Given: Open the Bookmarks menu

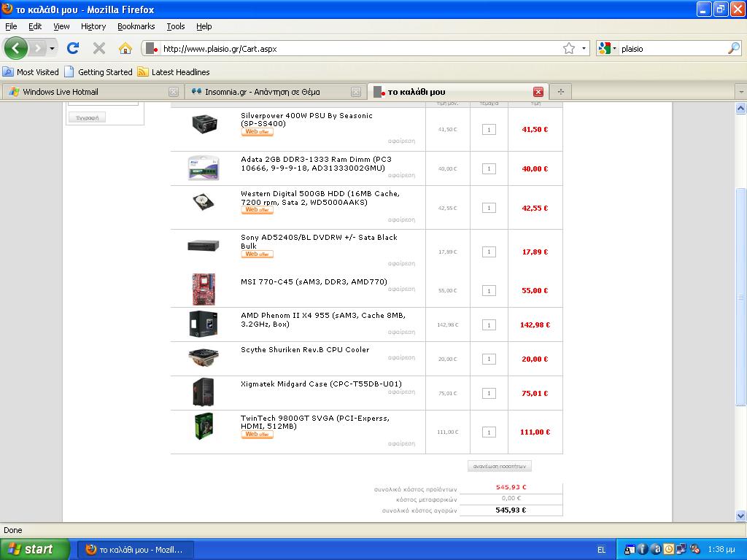Looking at the screenshot, I should 136,26.
